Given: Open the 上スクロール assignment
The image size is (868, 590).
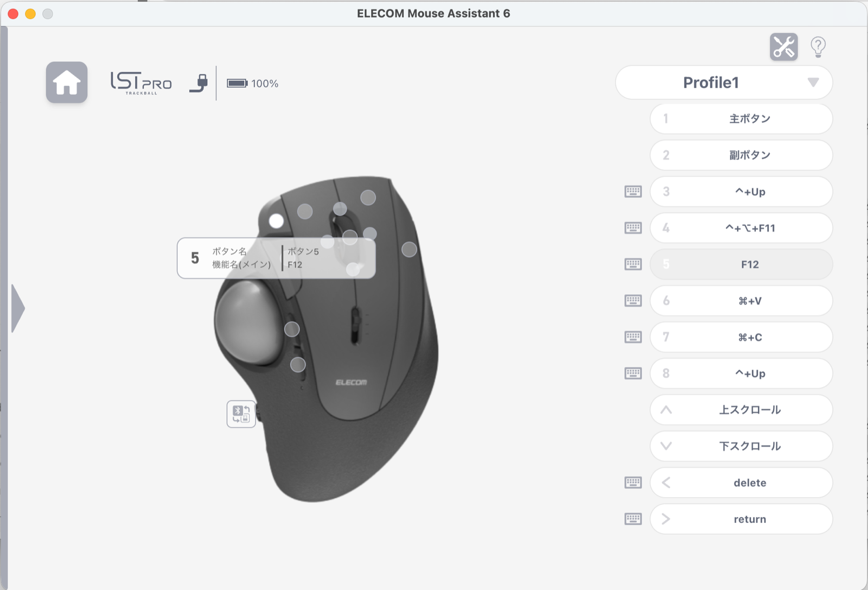Looking at the screenshot, I should point(741,410).
